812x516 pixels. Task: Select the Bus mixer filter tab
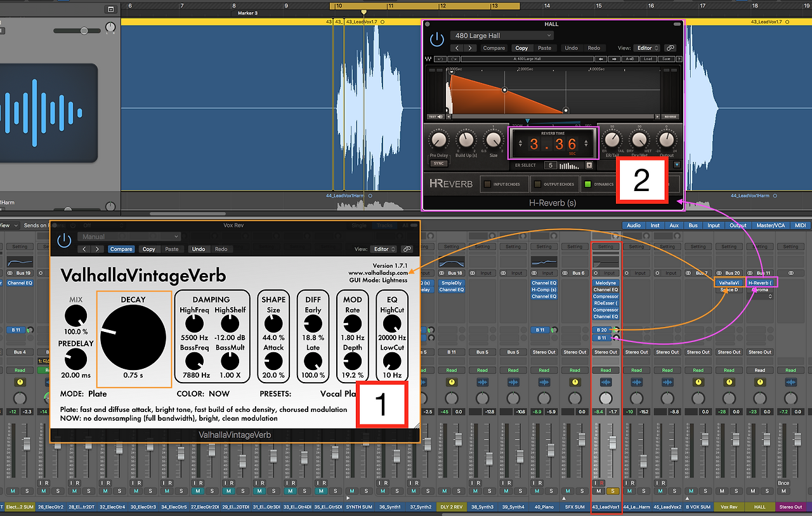693,225
